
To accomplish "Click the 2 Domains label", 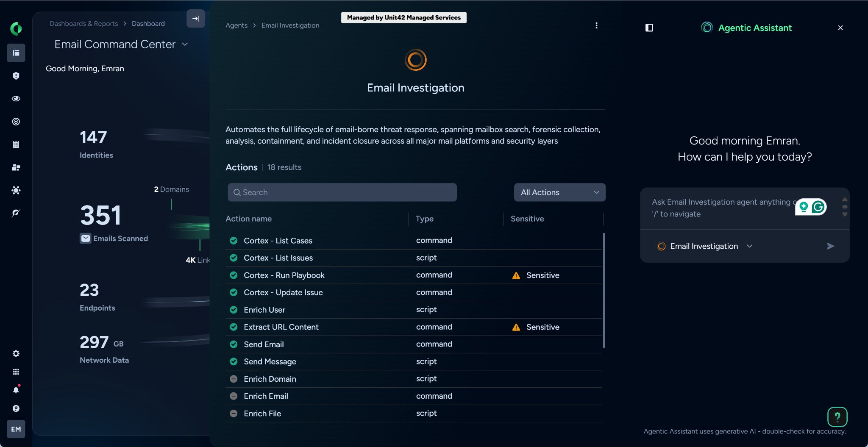I will 171,189.
